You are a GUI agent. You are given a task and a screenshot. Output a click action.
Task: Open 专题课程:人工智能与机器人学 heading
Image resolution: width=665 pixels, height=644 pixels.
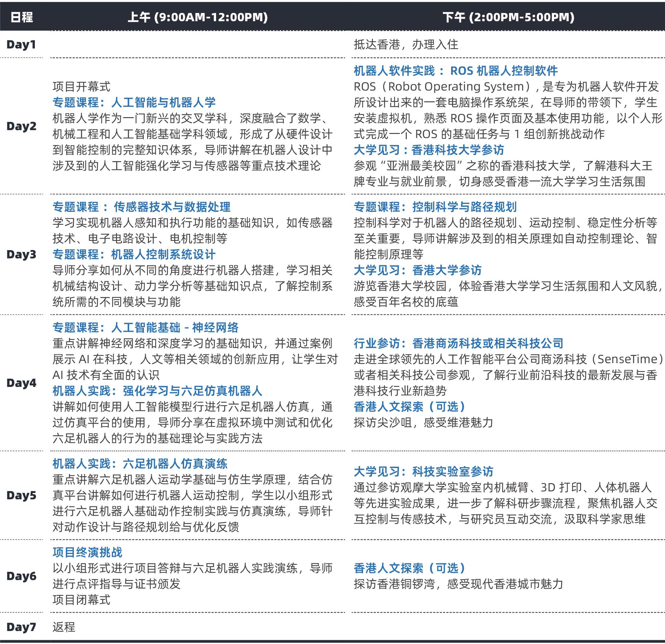(x=134, y=102)
